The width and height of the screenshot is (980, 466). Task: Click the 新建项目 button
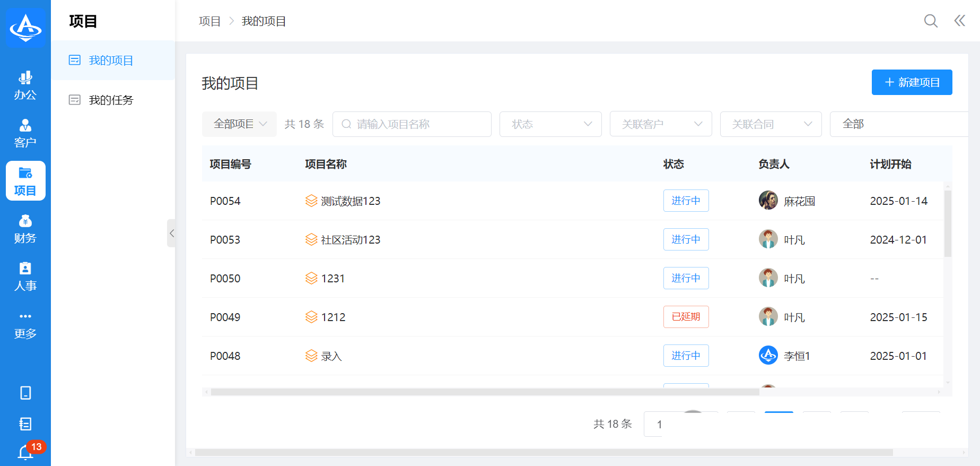point(912,82)
